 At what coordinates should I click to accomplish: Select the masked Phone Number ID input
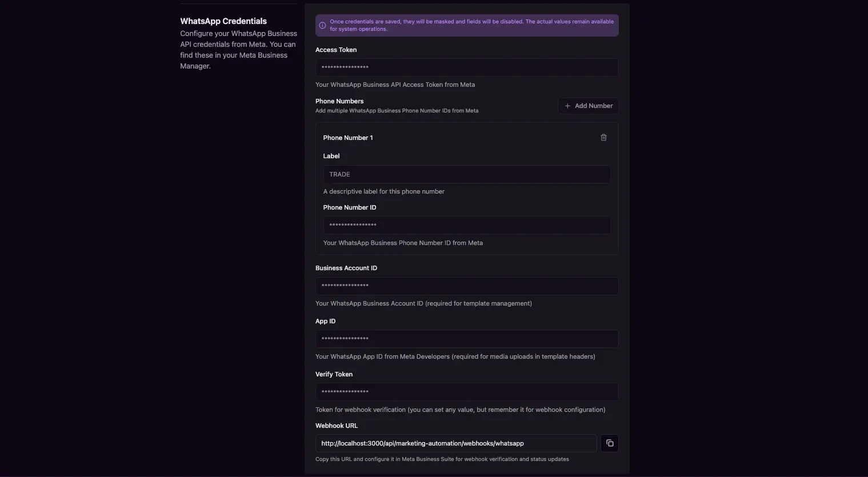[466, 225]
